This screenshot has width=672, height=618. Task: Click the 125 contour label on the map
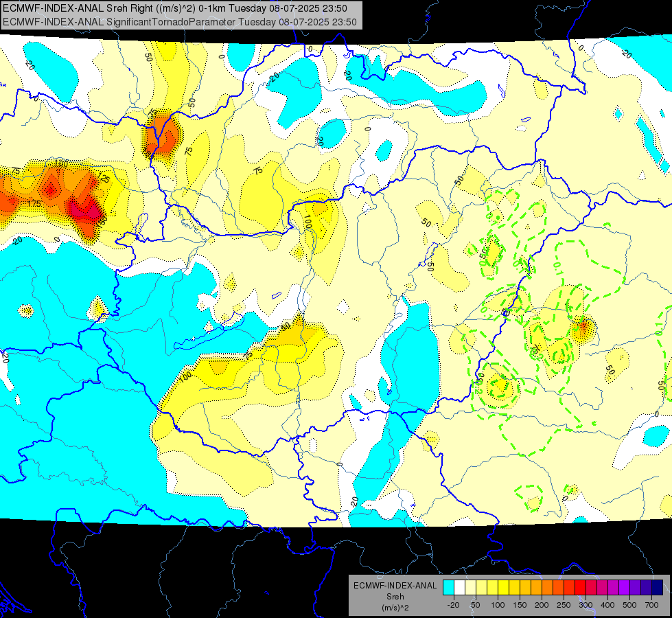[103, 177]
